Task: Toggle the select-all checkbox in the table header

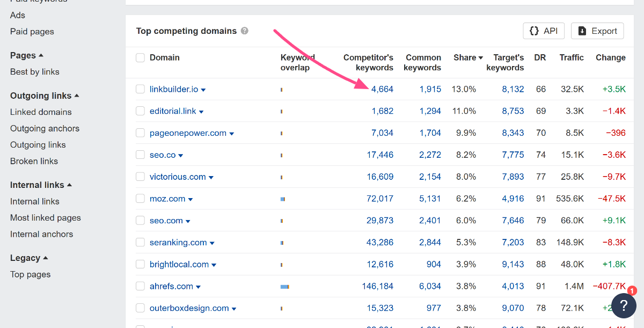Action: pos(140,57)
